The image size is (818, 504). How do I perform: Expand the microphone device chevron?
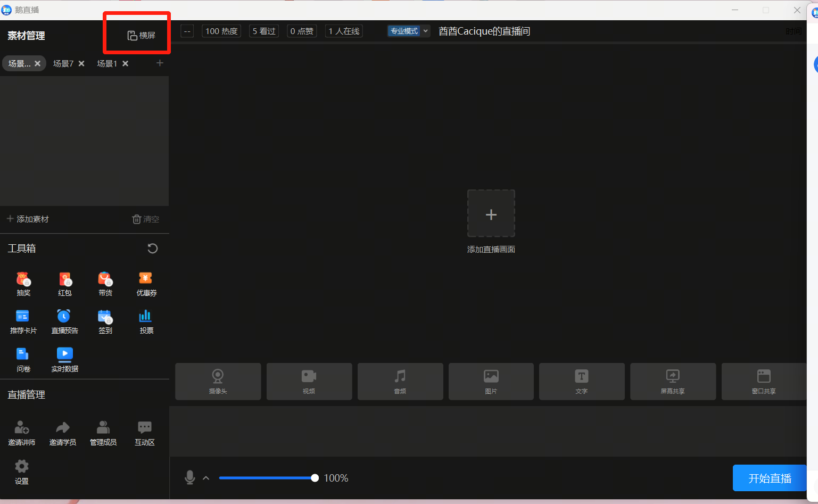click(x=206, y=478)
